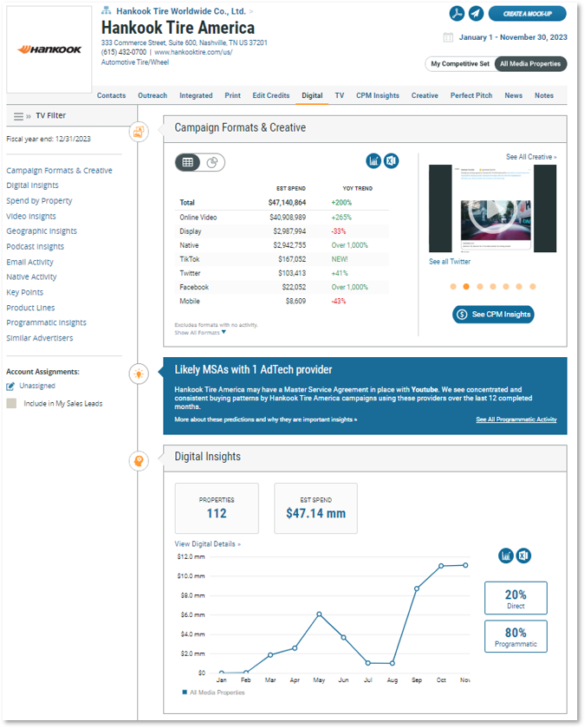Image resolution: width=585 pixels, height=728 pixels.
Task: Open the CPM Insights tab
Action: click(378, 95)
